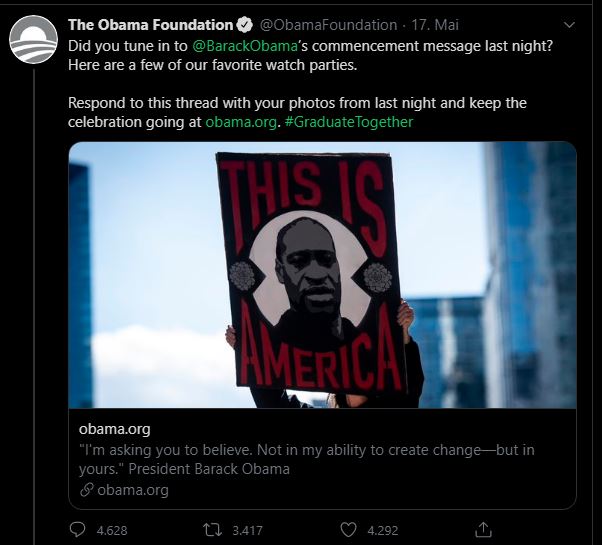Image resolution: width=602 pixels, height=545 pixels.
Task: Click the chain link icon beside obama.org
Action: click(x=87, y=490)
